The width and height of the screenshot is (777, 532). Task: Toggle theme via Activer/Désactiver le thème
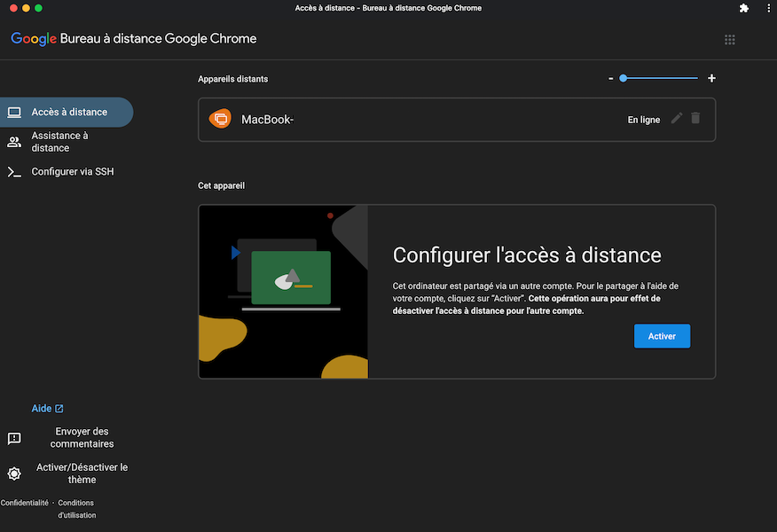[x=82, y=473]
